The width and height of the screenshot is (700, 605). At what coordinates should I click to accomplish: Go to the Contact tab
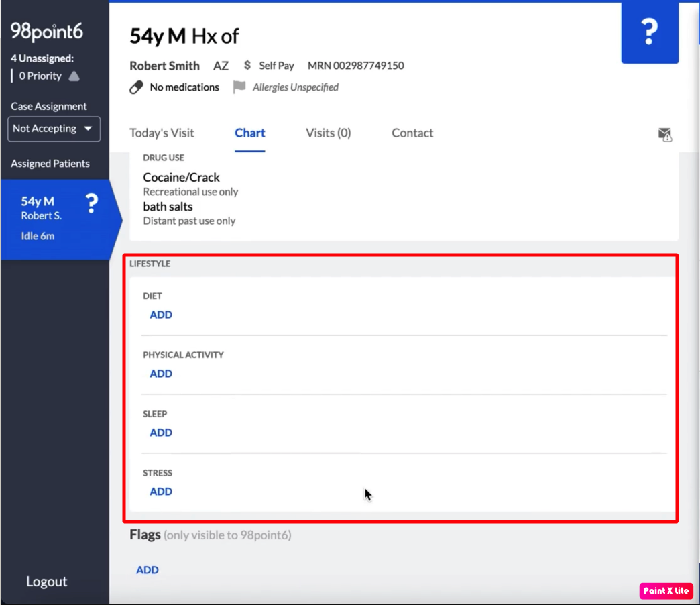tap(412, 133)
